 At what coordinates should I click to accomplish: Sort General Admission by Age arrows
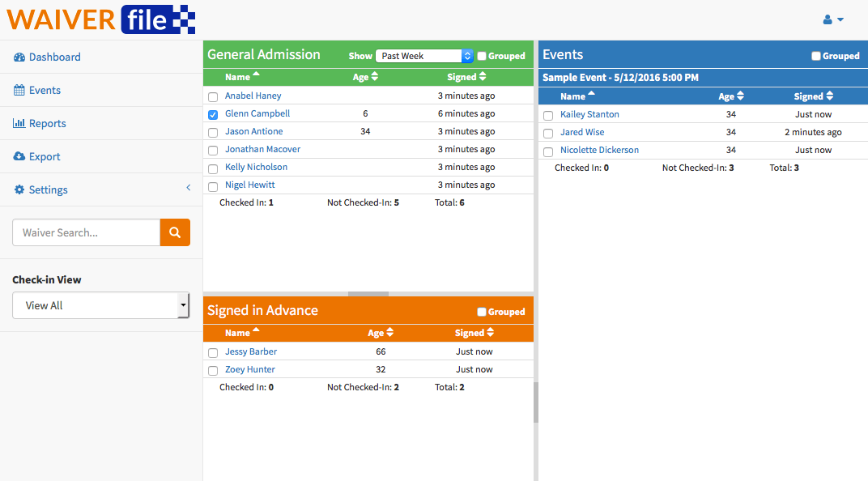click(376, 76)
